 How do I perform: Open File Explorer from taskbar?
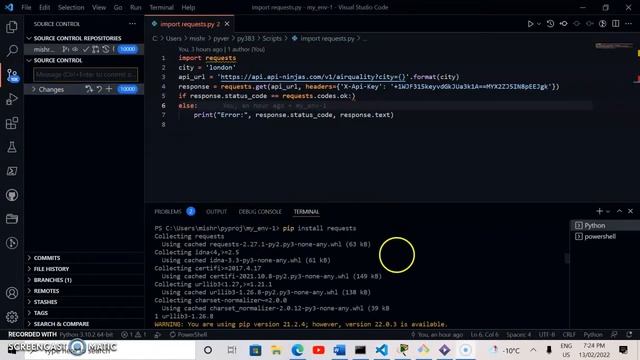(276, 350)
